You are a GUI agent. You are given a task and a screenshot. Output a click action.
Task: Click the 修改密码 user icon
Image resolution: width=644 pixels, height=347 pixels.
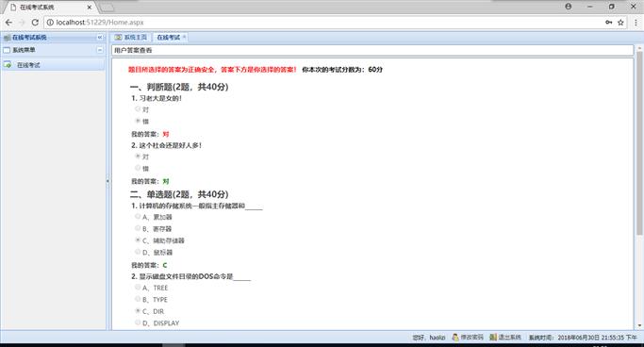[455, 338]
